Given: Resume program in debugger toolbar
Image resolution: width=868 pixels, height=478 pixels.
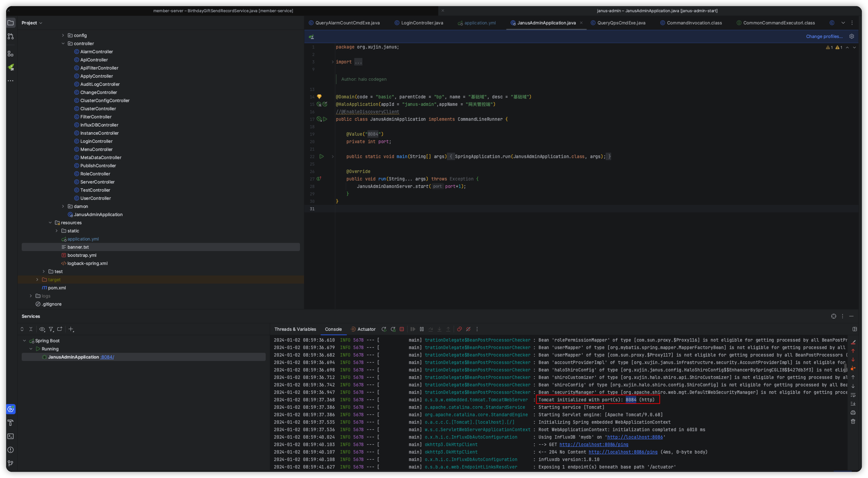Looking at the screenshot, I should 413,329.
